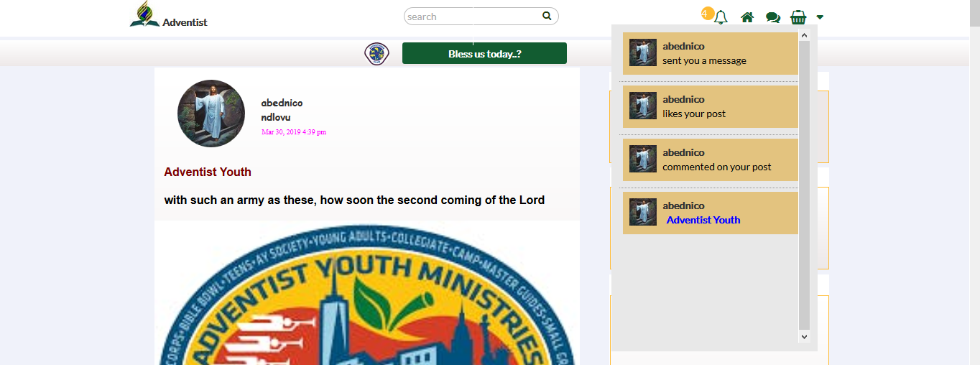Open the blue Adventist Youth notification link
Screen dimensions: 980x365
(703, 220)
